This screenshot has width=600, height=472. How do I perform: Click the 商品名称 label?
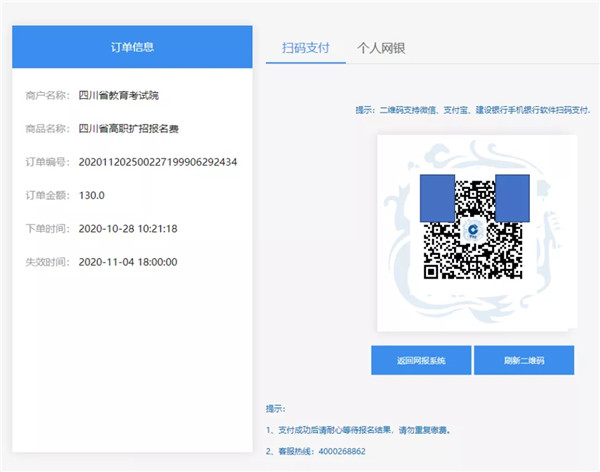pyautogui.click(x=47, y=129)
